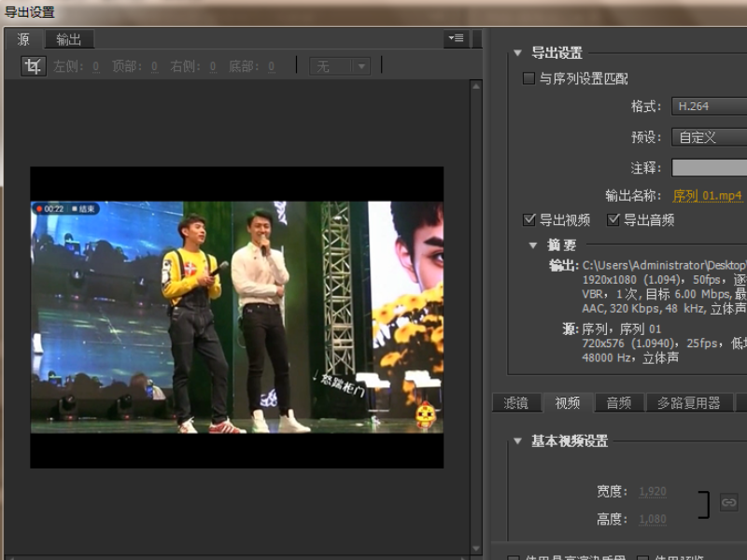
Task: Switch to the 输出 tab
Action: (68, 39)
